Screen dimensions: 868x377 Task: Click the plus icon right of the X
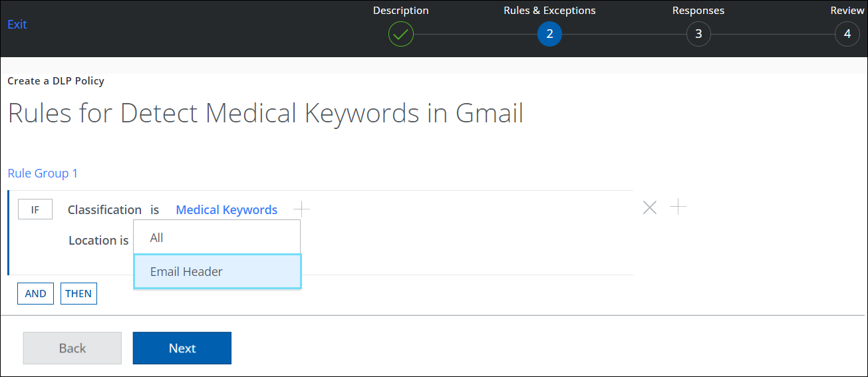pyautogui.click(x=678, y=207)
